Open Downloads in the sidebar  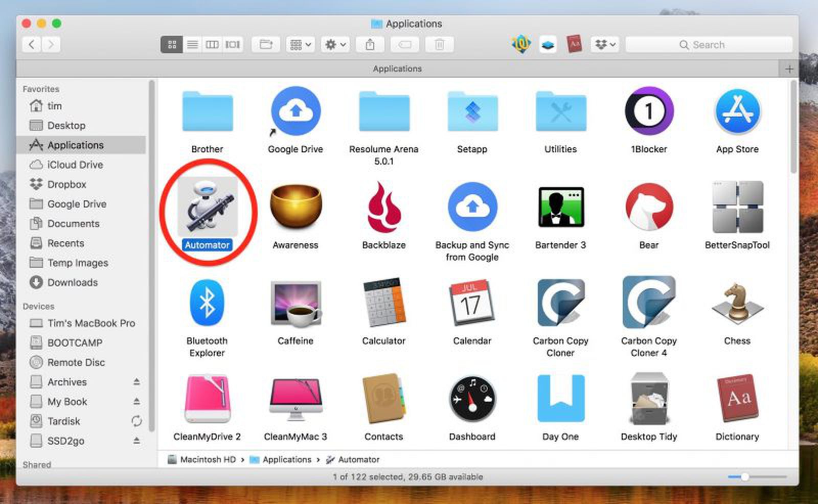pyautogui.click(x=72, y=282)
